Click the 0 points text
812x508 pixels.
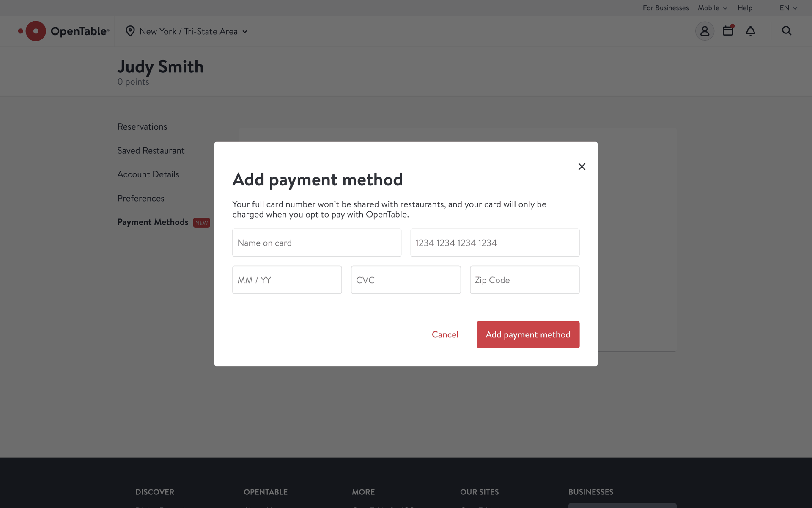[x=133, y=82]
